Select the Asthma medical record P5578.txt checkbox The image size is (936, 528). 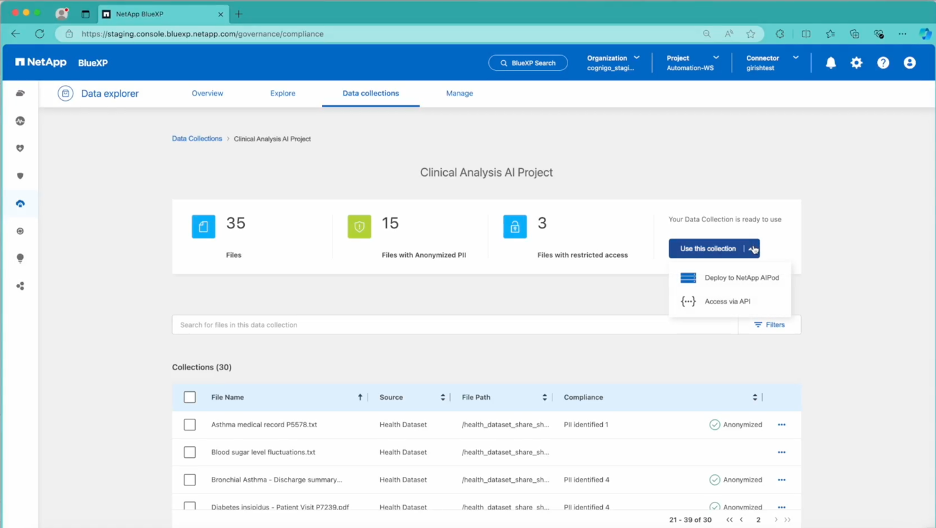tap(190, 425)
